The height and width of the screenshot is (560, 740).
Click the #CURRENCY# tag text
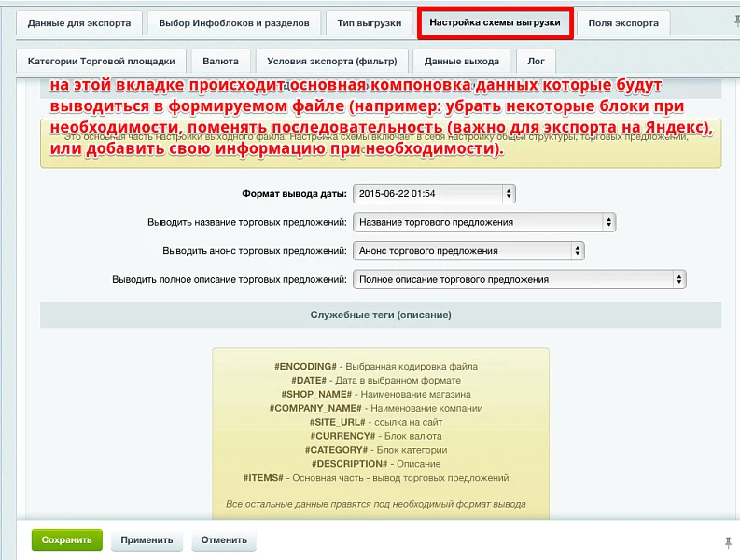[x=342, y=436]
